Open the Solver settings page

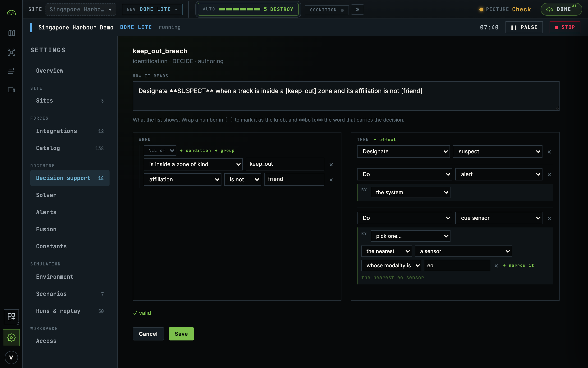pos(70,195)
